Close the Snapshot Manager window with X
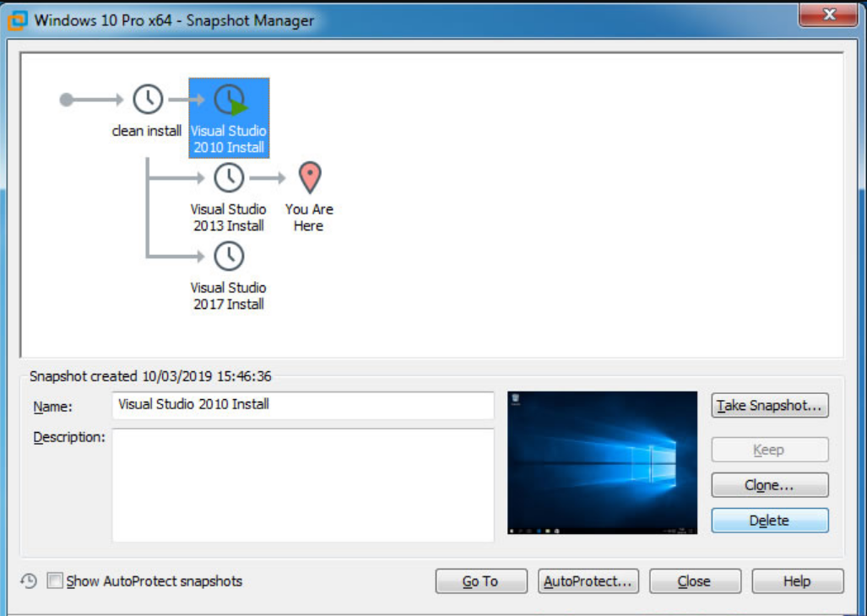Image resolution: width=867 pixels, height=616 pixels. click(828, 14)
